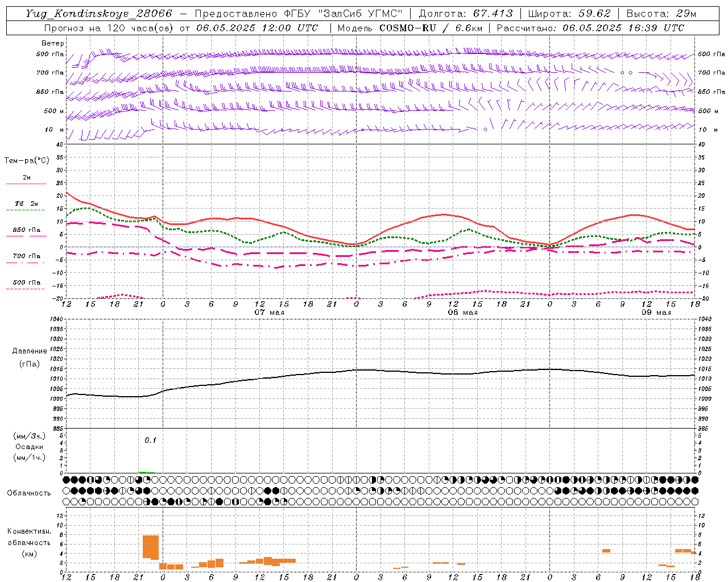Image resolution: width=728 pixels, height=582 pixels.
Task: Click the '0.1' precipitation amount value
Action: coord(150,440)
